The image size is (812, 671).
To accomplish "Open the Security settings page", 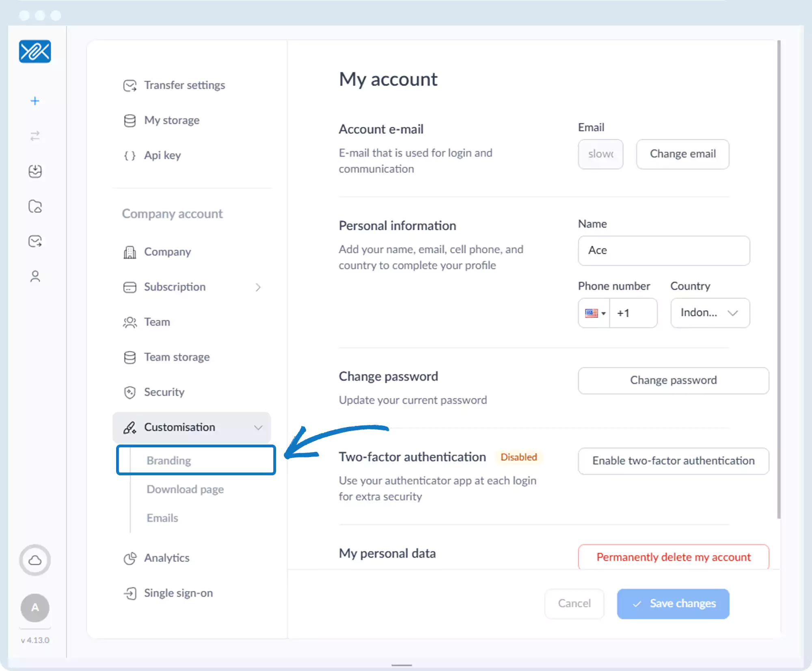I will [x=164, y=392].
